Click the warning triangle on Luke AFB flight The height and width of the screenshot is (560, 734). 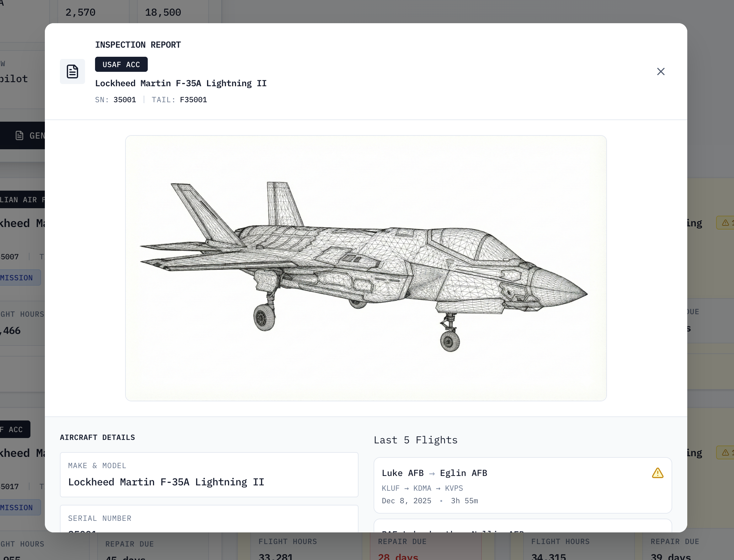click(657, 473)
